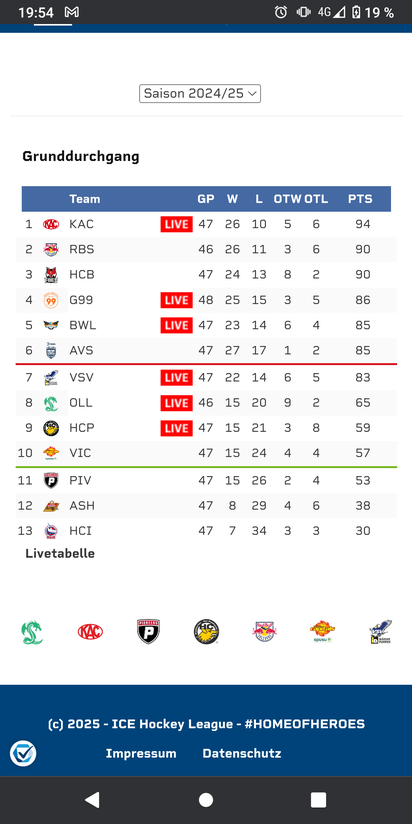Open the Saison 2024/25 dropdown

[200, 94]
